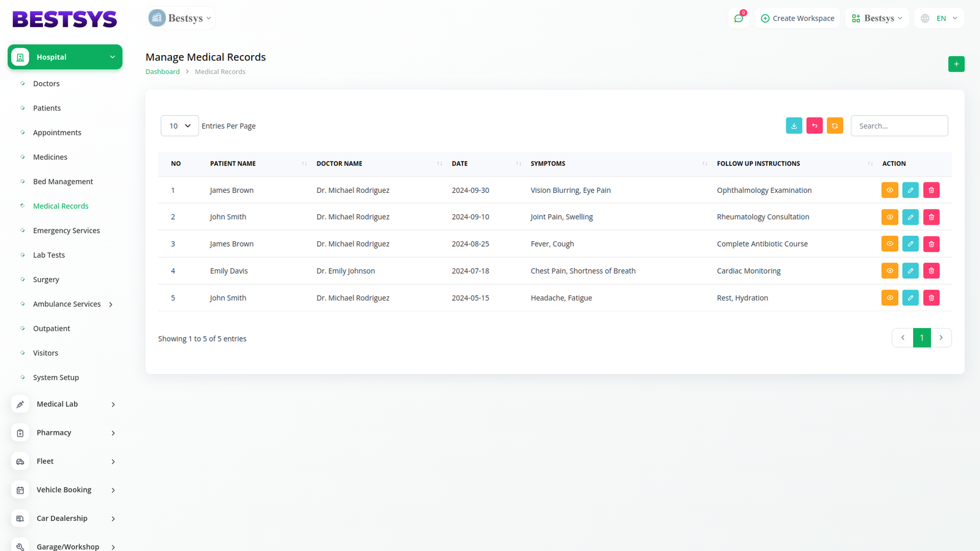Image resolution: width=980 pixels, height=551 pixels.
Task: Delete the Emily Davis medical record
Action: (931, 271)
